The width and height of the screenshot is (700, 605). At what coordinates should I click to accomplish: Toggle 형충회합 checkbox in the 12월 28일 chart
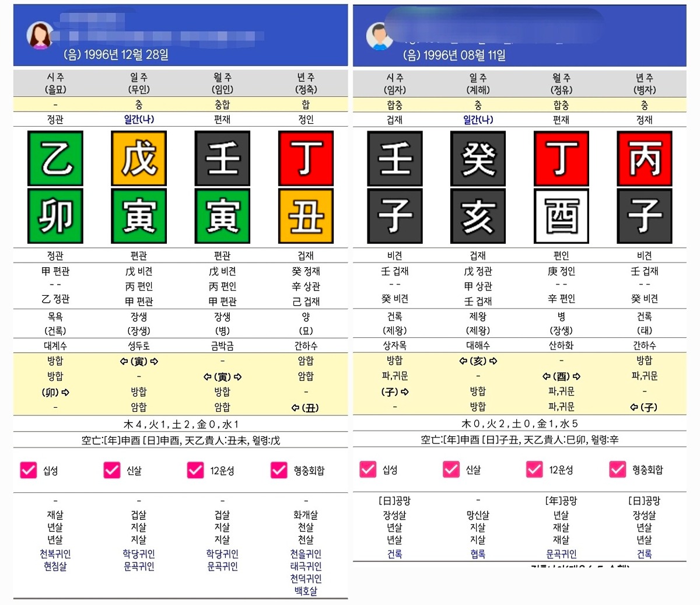279,470
